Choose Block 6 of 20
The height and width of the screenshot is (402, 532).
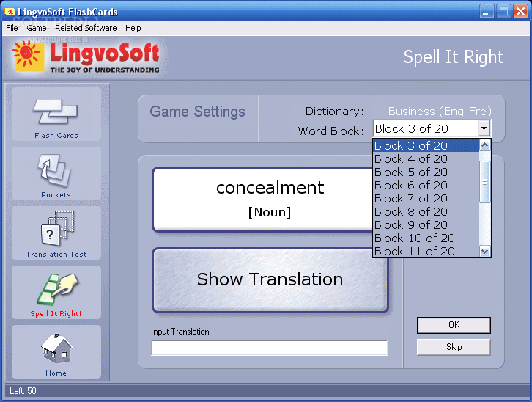426,186
